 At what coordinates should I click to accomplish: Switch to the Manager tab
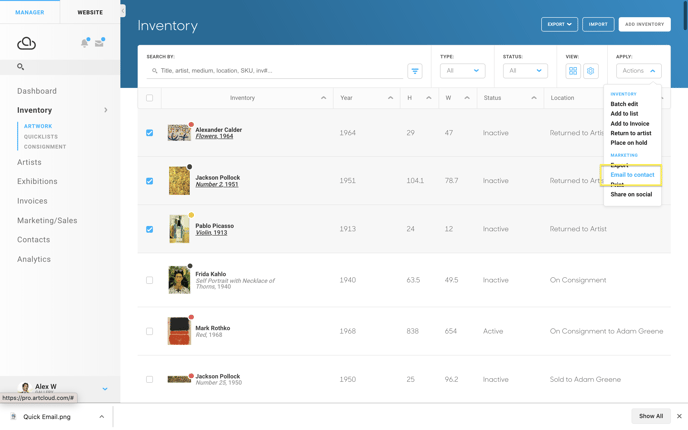point(30,12)
